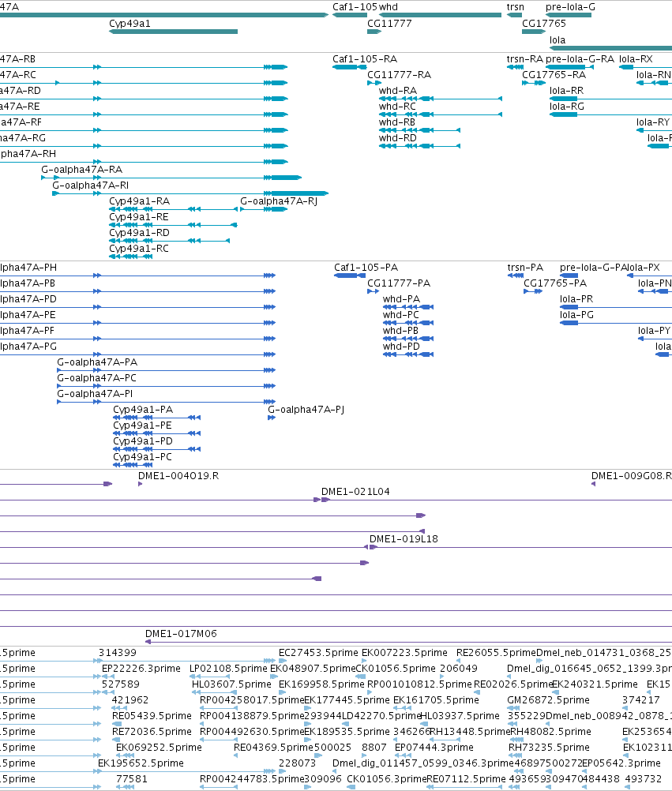Select the whd-PD protein label
The image size is (672, 791).
(x=401, y=346)
